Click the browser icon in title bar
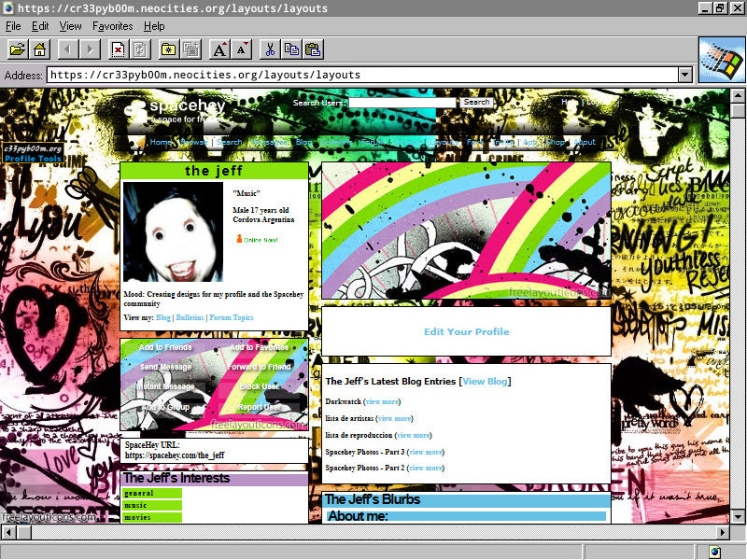Screen dimensions: 747x560 8,7
